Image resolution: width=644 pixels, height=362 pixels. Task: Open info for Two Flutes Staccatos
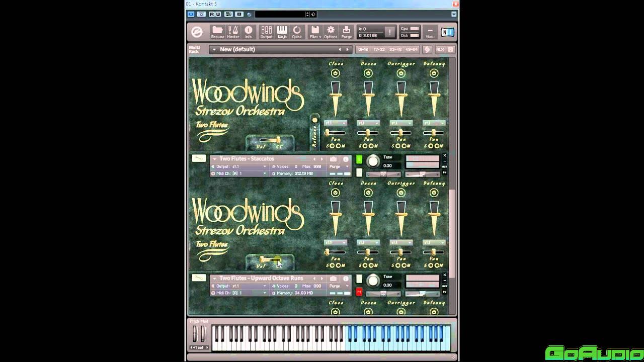pos(346,159)
